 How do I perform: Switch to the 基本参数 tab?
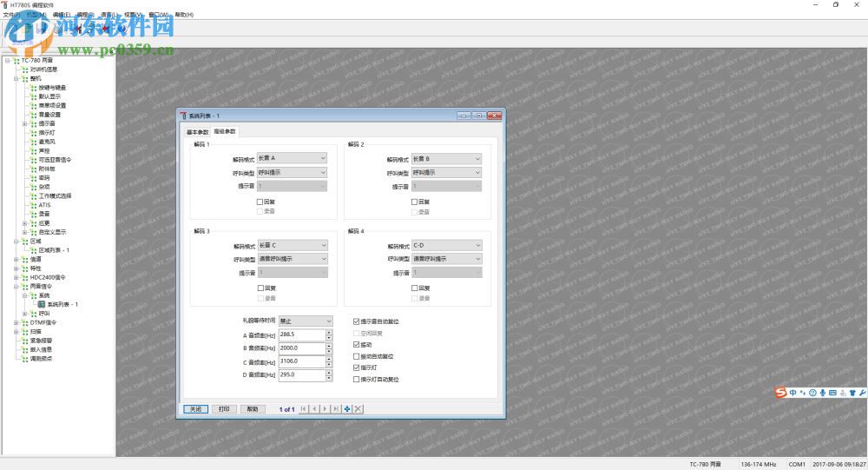click(198, 132)
